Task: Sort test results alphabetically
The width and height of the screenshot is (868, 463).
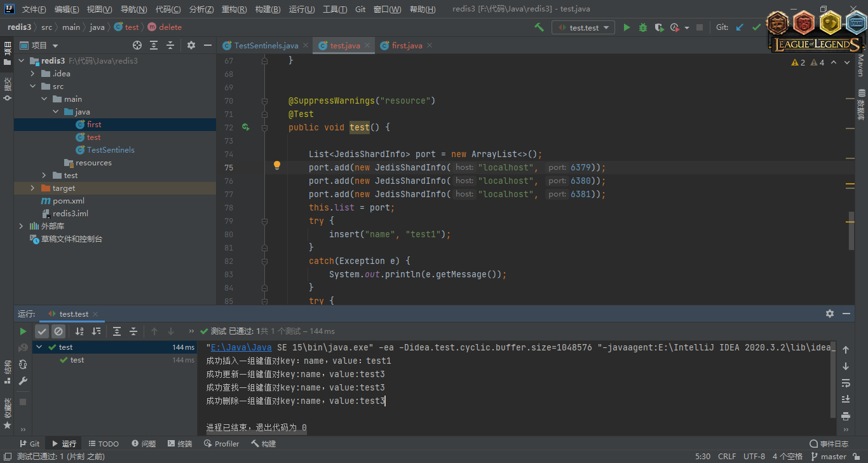Action: pos(79,331)
